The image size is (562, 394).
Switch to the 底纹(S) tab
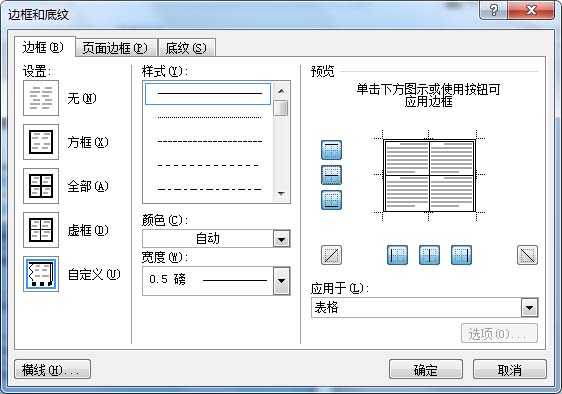click(x=186, y=48)
